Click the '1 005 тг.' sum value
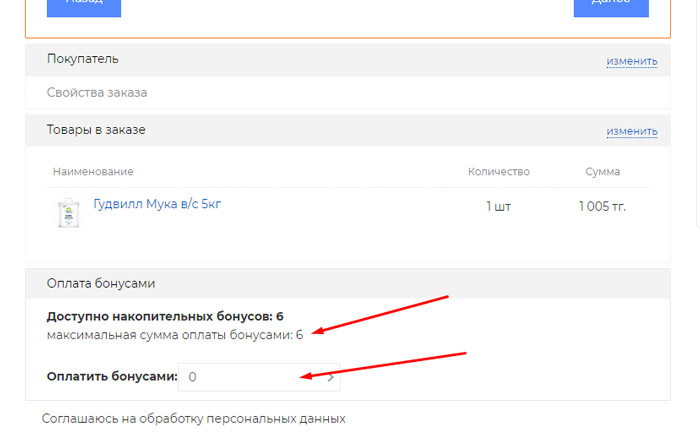 (602, 206)
